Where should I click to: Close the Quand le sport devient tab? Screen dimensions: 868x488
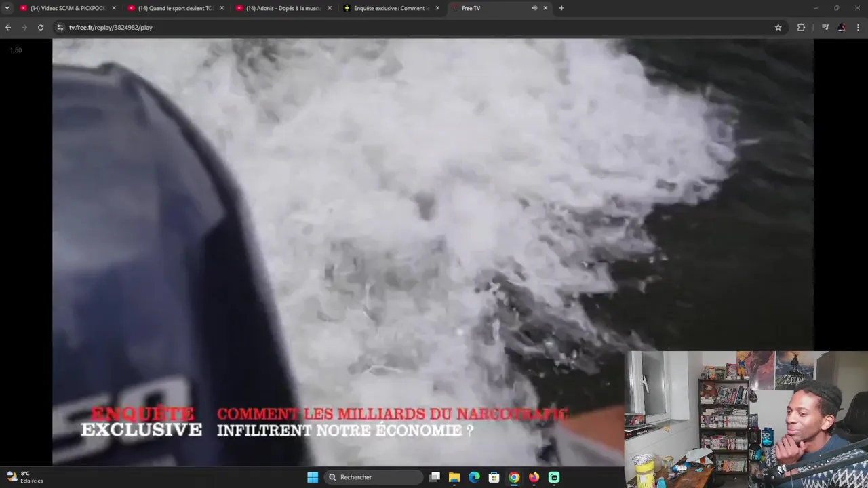(222, 8)
